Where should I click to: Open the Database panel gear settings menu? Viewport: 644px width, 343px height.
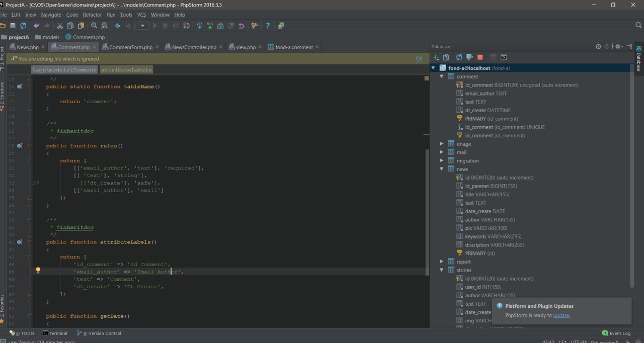coord(619,46)
